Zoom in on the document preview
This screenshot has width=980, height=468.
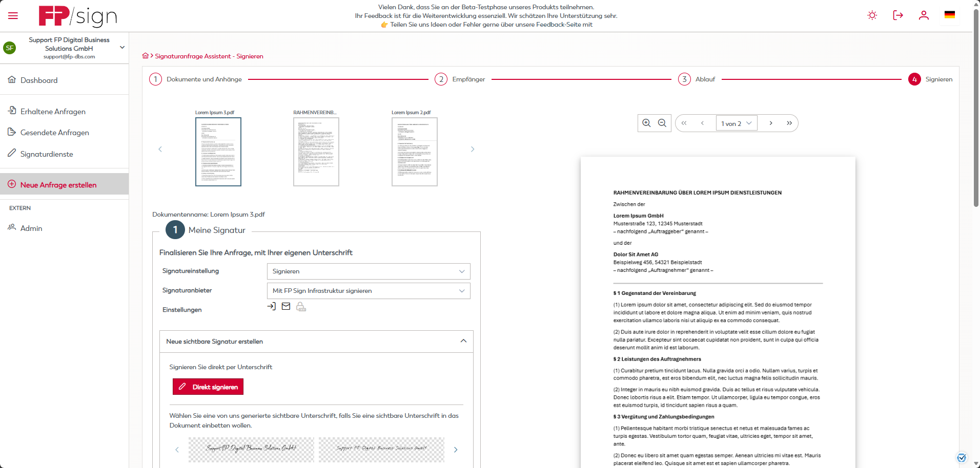[646, 123]
